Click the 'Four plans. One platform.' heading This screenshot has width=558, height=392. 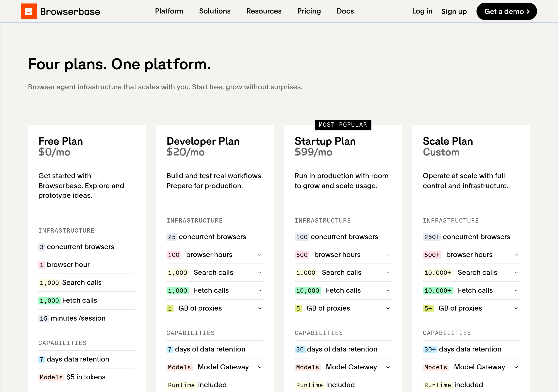tap(119, 64)
